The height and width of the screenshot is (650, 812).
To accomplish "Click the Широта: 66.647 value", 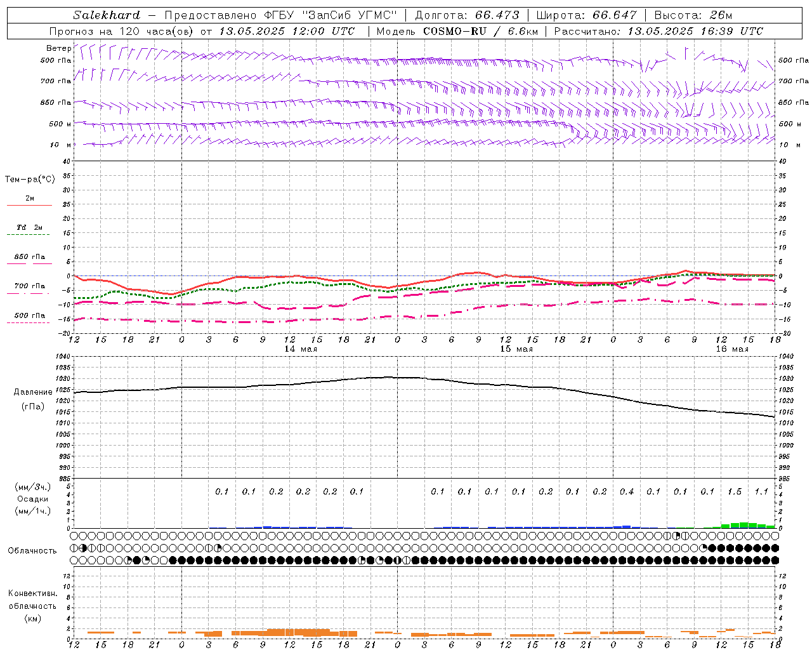I will (587, 15).
